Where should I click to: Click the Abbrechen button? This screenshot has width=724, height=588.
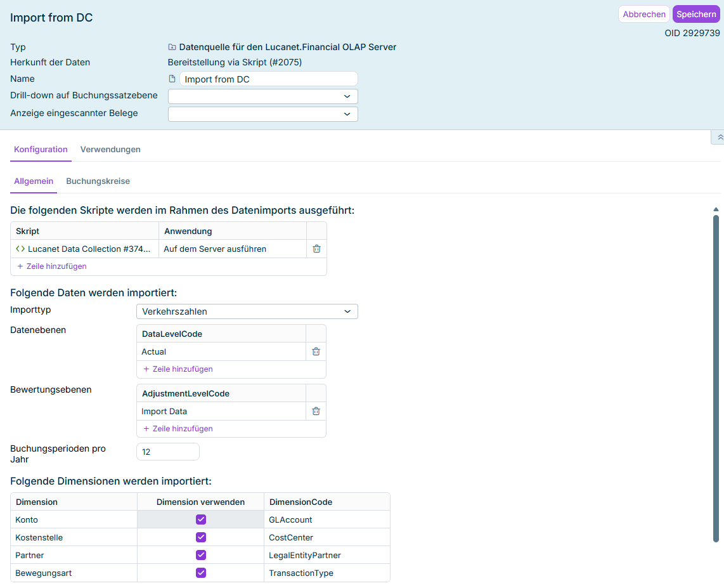(x=643, y=15)
